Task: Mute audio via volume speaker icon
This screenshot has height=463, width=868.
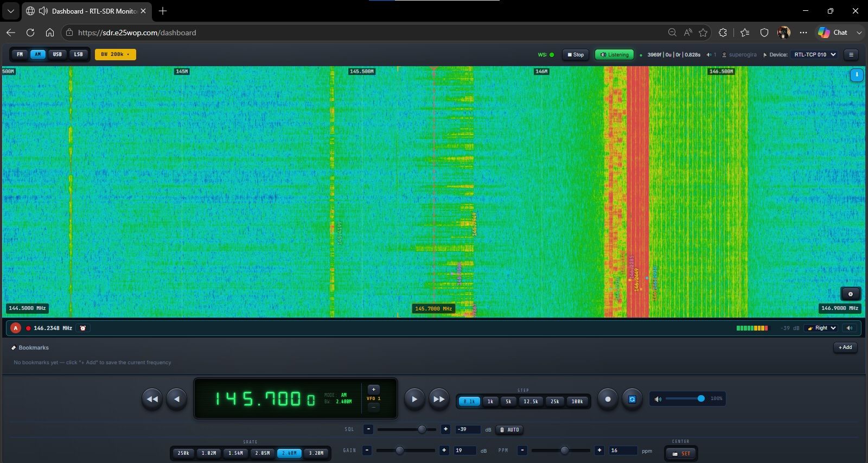Action: pyautogui.click(x=658, y=399)
